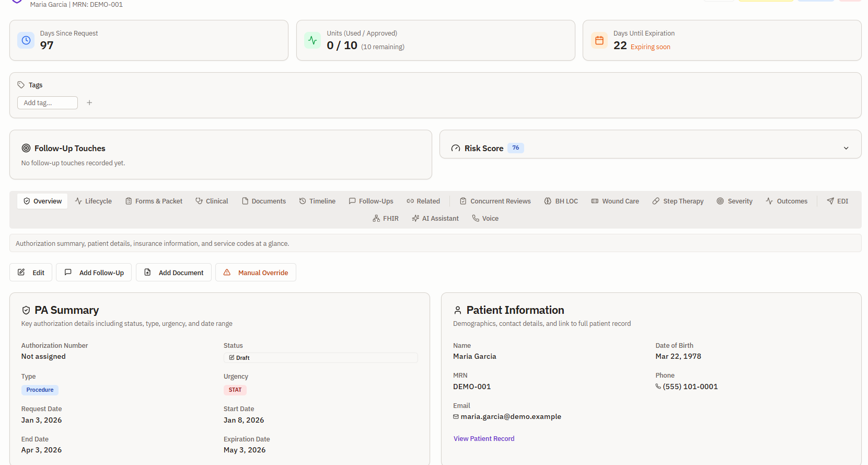Click the STAT urgency badge

click(235, 390)
